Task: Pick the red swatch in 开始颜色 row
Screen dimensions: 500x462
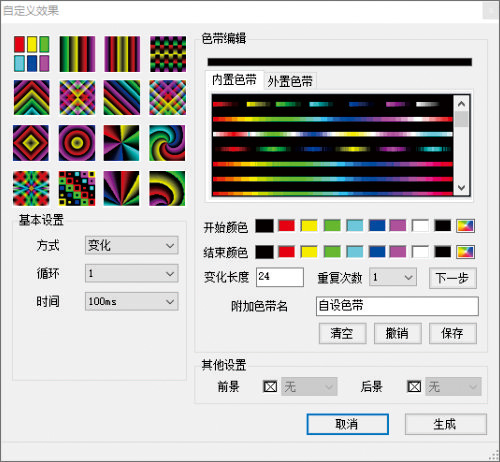Action: [x=287, y=226]
